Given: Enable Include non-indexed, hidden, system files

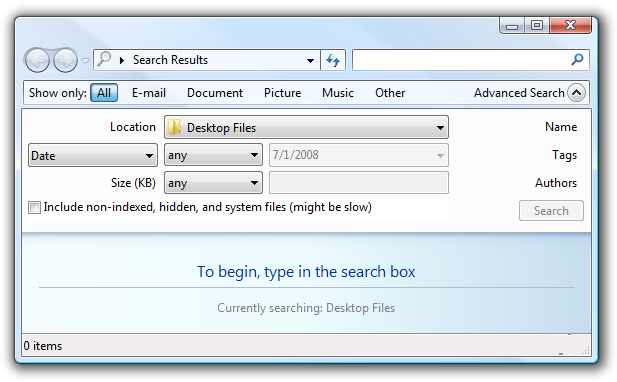Looking at the screenshot, I should (x=34, y=207).
